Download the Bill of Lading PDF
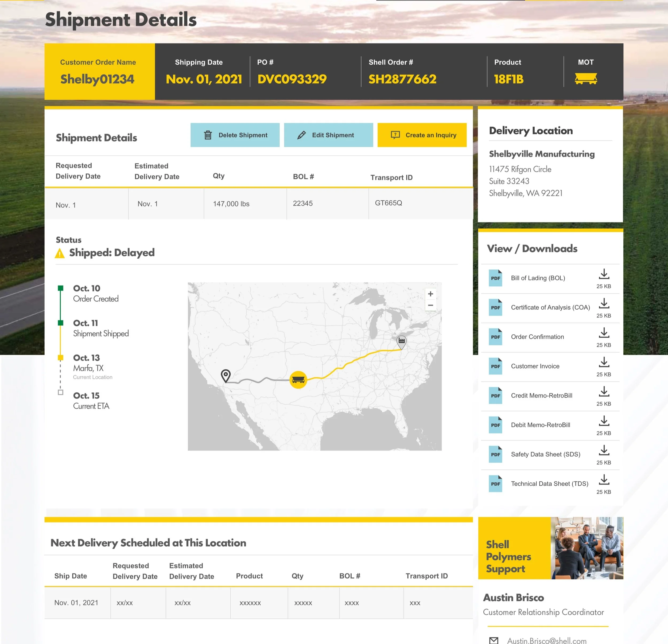The width and height of the screenshot is (668, 644). 604,274
